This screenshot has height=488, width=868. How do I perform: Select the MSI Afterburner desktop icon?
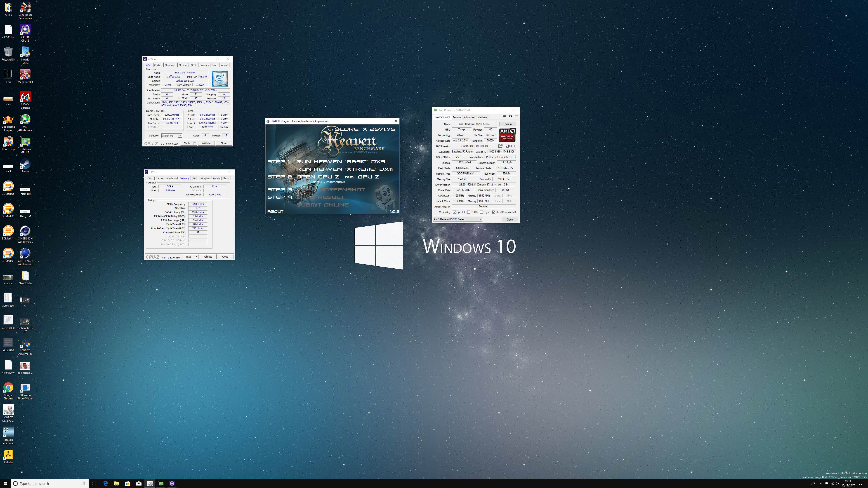click(25, 123)
